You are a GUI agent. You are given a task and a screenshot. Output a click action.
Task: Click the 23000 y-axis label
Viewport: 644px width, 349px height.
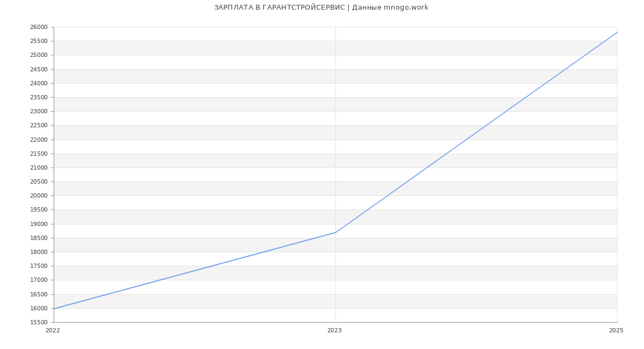tap(39, 112)
